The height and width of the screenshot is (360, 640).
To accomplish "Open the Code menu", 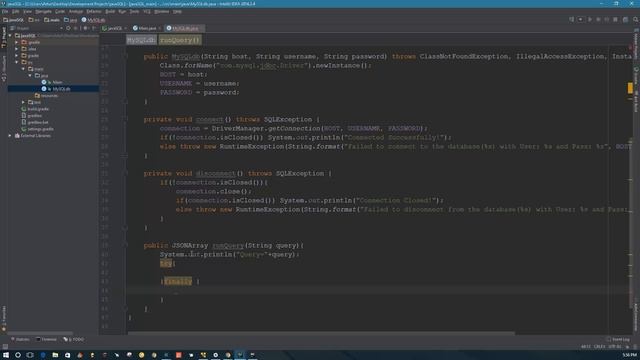I will (60, 12).
